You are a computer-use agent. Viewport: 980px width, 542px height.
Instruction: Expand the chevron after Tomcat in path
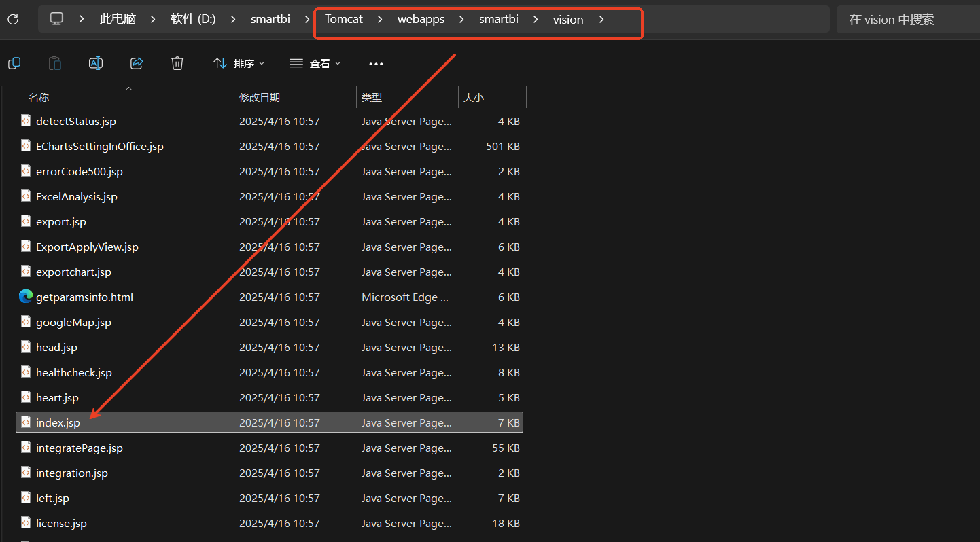pyautogui.click(x=381, y=19)
